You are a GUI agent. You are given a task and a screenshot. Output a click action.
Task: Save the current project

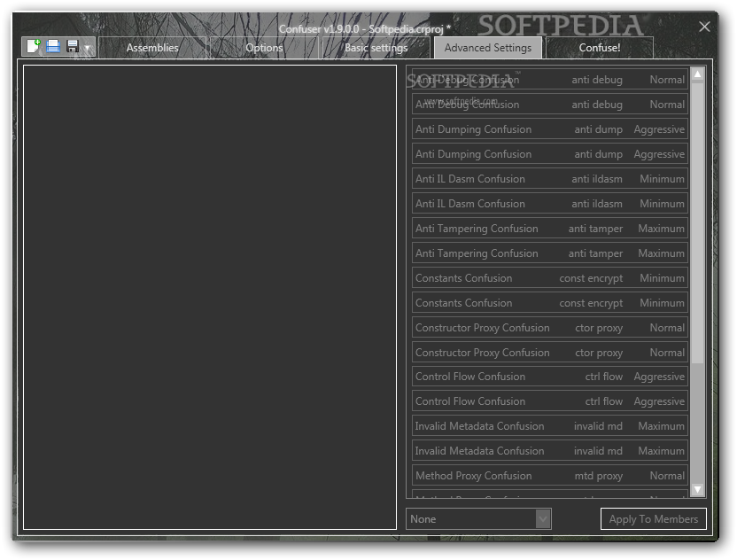pyautogui.click(x=73, y=46)
